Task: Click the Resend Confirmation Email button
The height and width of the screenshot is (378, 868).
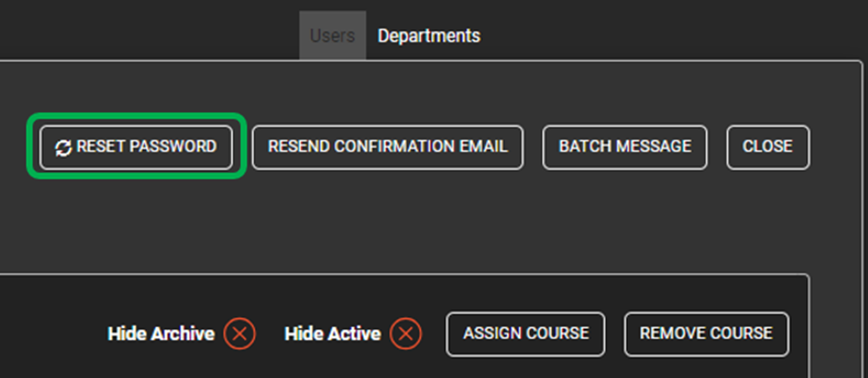Action: pyautogui.click(x=388, y=147)
